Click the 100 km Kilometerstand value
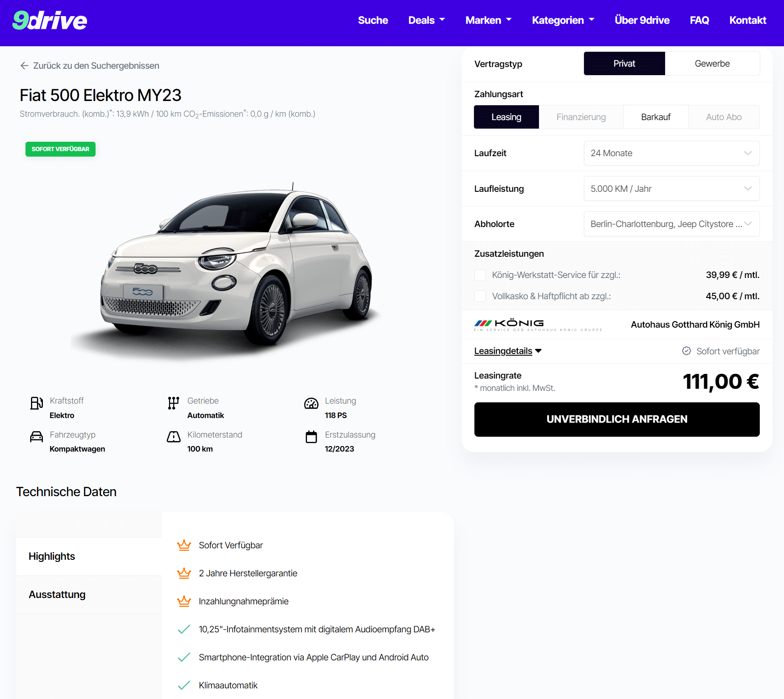This screenshot has height=699, width=784. point(200,449)
